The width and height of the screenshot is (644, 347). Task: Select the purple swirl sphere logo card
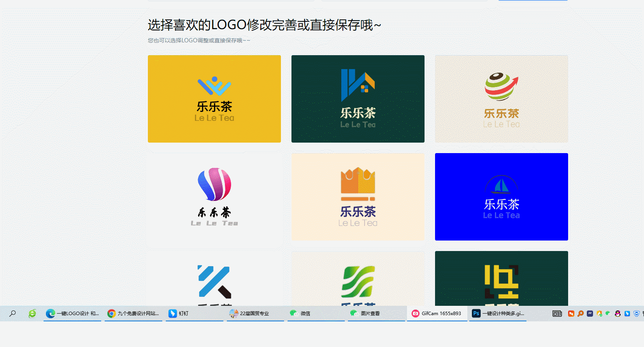pos(214,197)
